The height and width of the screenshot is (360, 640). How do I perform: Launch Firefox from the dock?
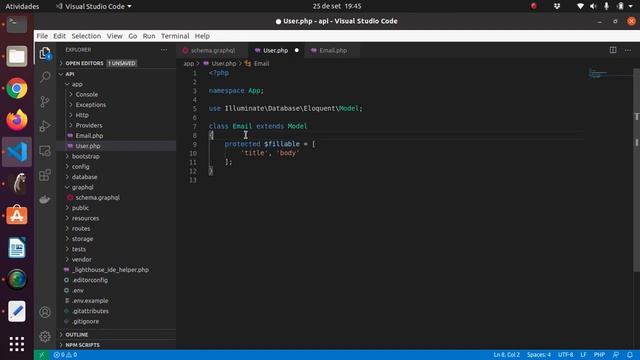coord(17,120)
